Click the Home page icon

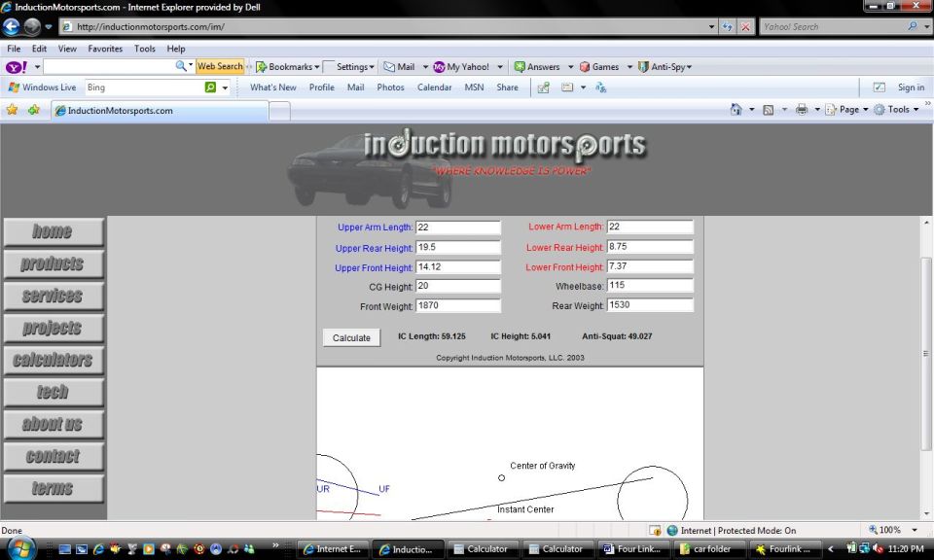[x=736, y=110]
